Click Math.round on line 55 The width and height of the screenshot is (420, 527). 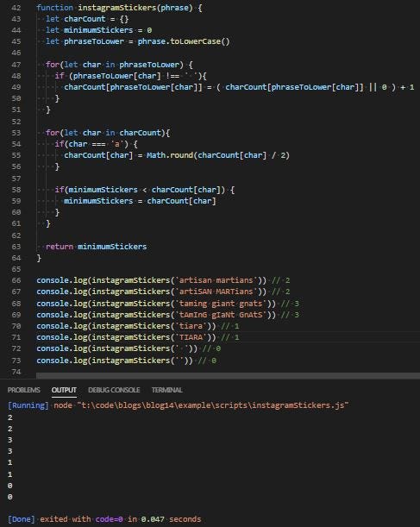tap(170, 155)
